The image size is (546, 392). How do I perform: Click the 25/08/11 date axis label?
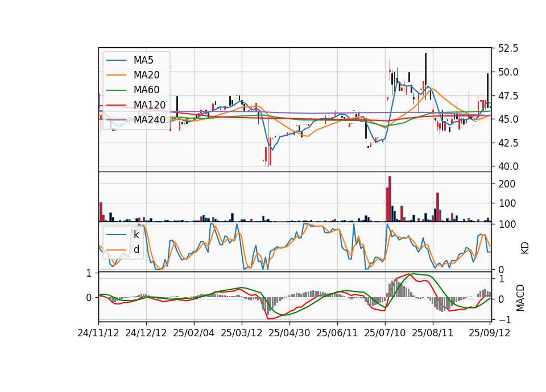432,333
